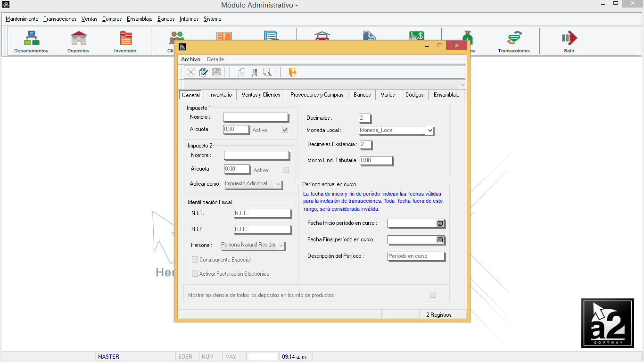Viewport: 644px width, 362px height.
Task: Open calendar for Fecha Final período
Action: point(440,240)
